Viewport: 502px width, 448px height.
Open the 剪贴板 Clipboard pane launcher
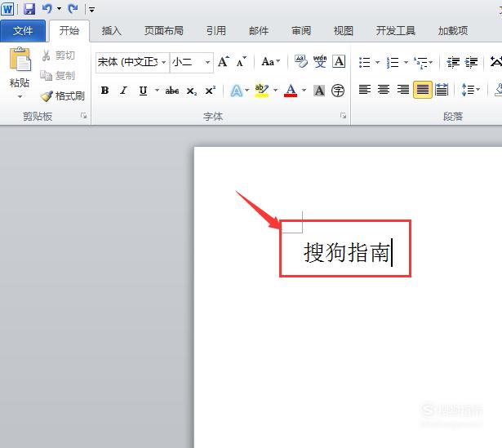click(84, 116)
